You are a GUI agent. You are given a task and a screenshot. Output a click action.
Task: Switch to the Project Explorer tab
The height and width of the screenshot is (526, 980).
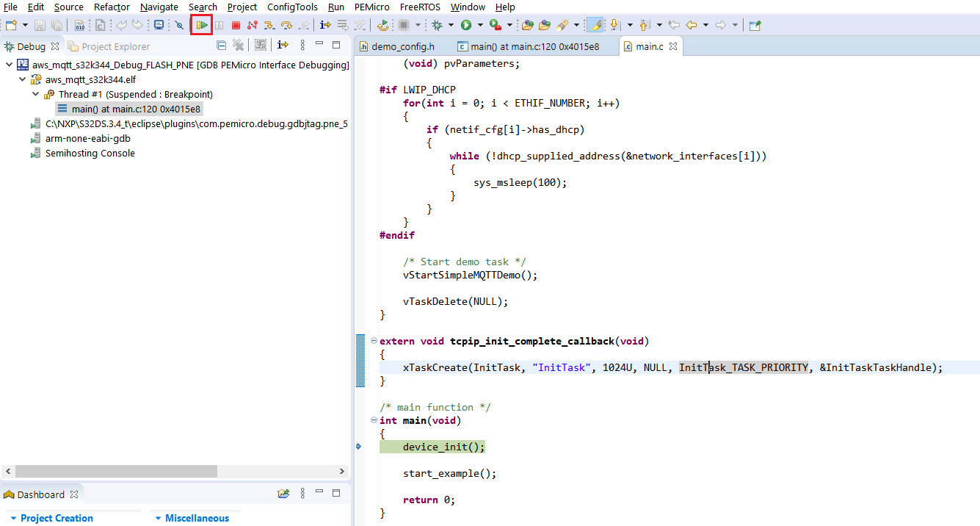(115, 46)
